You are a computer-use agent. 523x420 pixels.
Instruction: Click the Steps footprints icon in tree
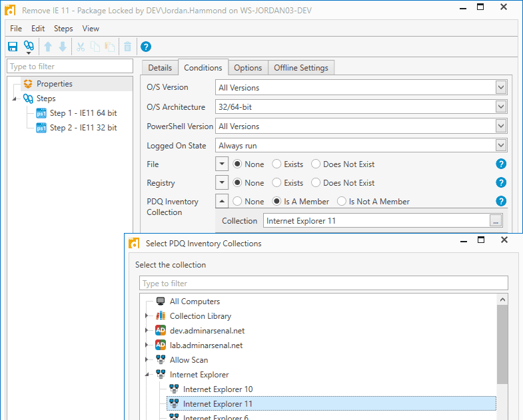[28, 99]
